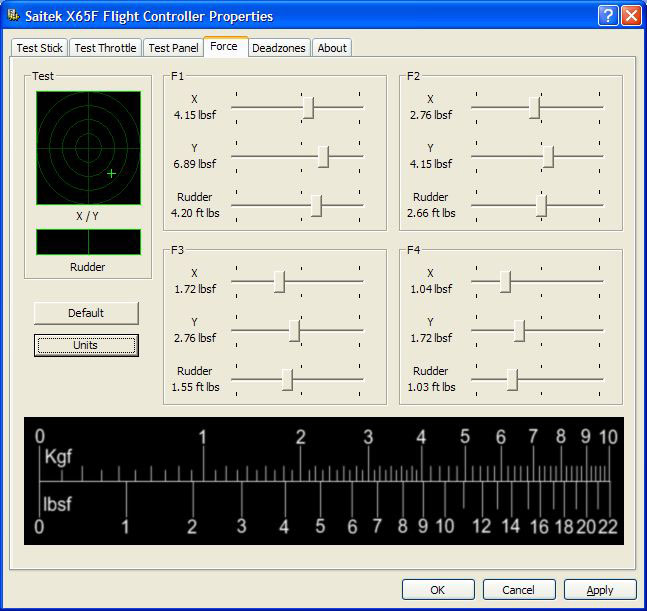Go to the About tab
Screen dimensions: 647x611
[x=332, y=48]
